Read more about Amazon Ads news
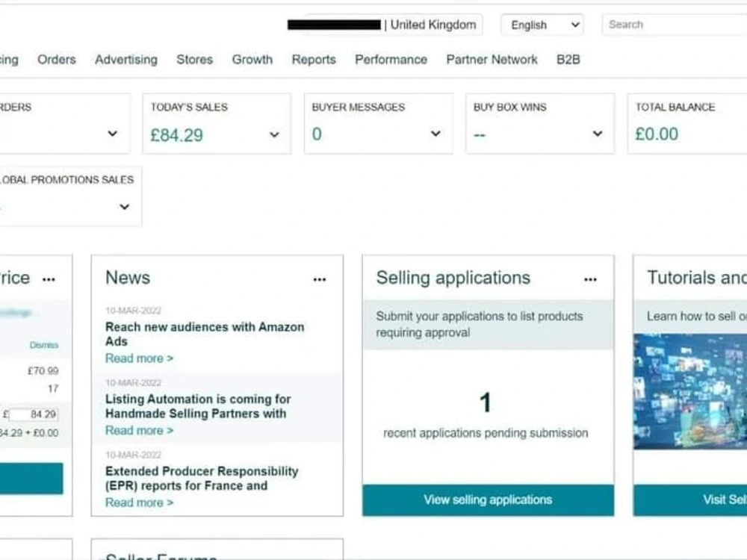 139,358
